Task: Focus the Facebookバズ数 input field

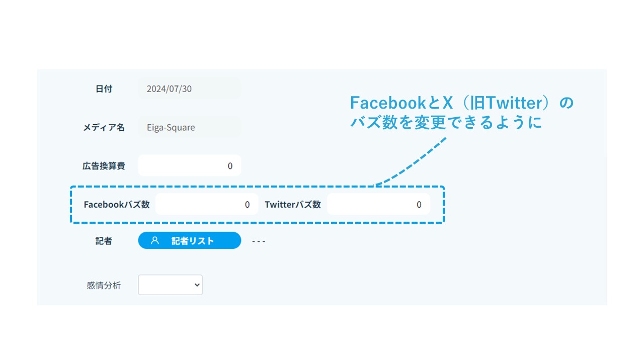Action: [206, 204]
